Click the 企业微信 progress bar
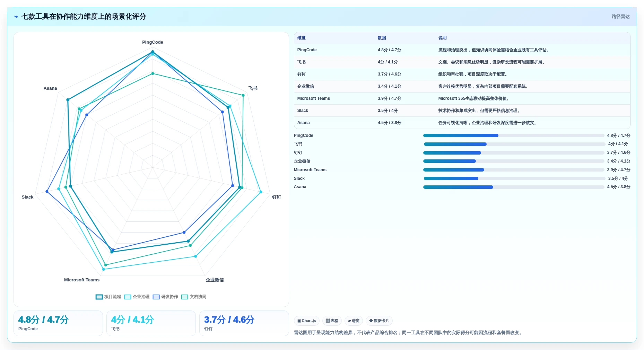The width and height of the screenshot is (644, 350). click(x=514, y=161)
